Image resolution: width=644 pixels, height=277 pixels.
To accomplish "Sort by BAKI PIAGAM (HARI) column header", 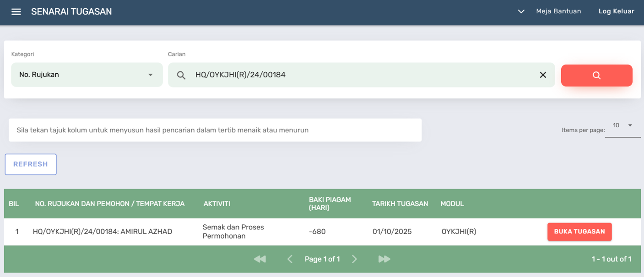I will point(330,204).
